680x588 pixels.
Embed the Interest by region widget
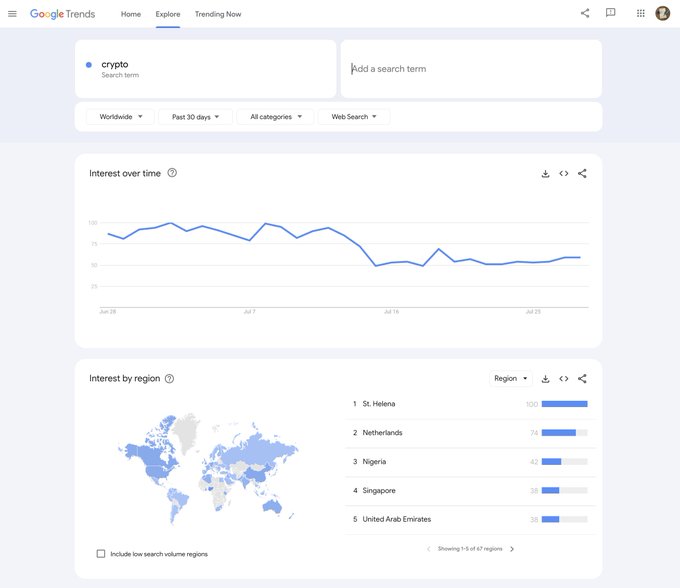[564, 379]
